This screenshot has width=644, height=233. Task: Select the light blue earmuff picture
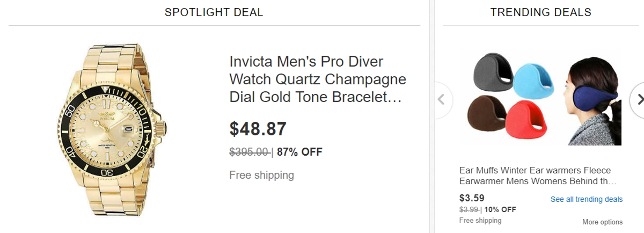coord(534,82)
